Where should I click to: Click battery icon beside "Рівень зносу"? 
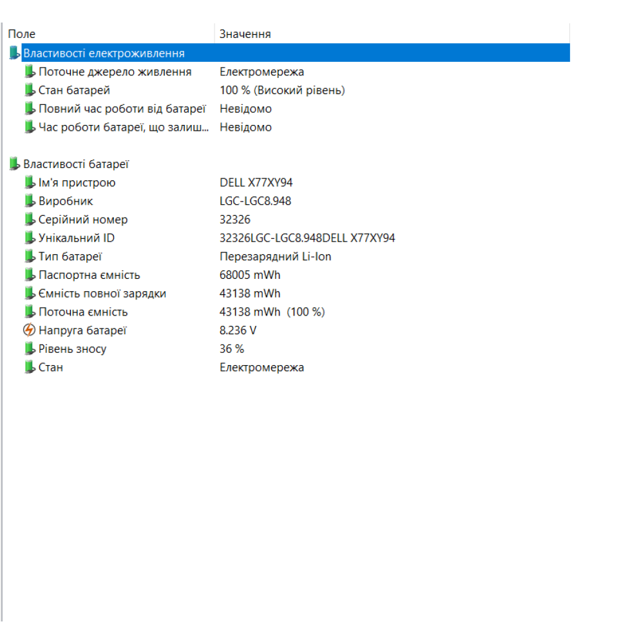click(x=29, y=349)
